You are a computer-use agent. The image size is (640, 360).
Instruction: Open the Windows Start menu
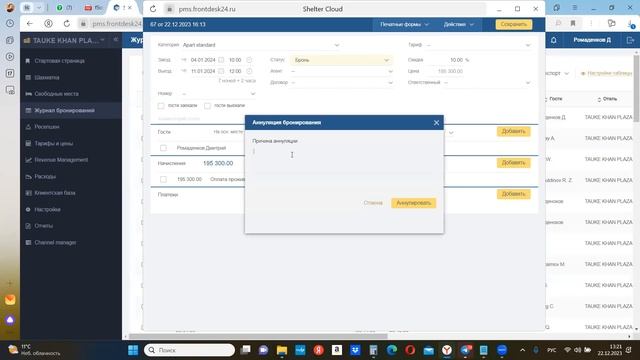tap(133, 350)
